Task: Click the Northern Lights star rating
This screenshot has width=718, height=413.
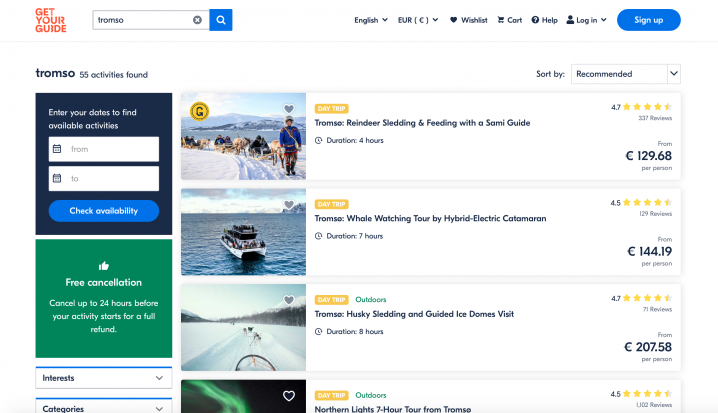Action: click(647, 394)
